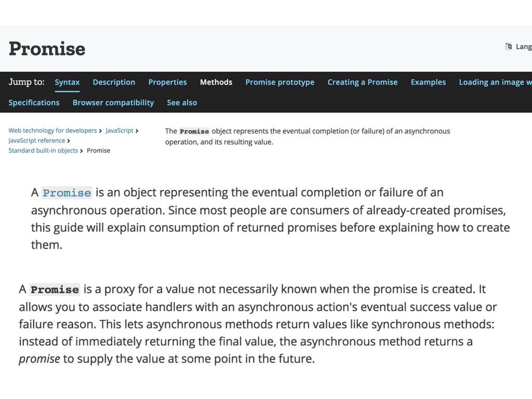
Task: Jump to the Description section
Action: (114, 82)
